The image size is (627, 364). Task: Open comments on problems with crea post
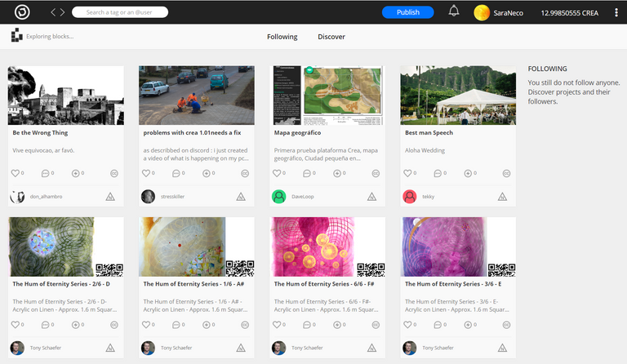pos(176,173)
